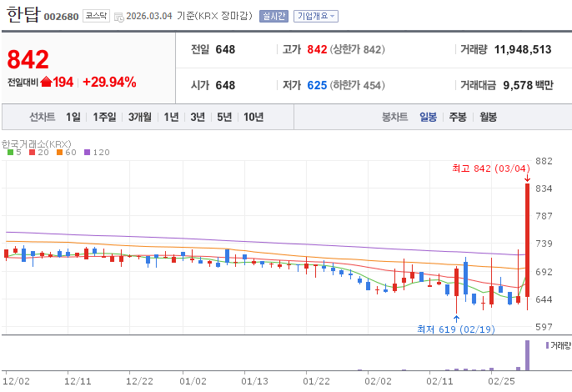Click the 코스닥 market badge
The width and height of the screenshot is (572, 392).
(96, 16)
